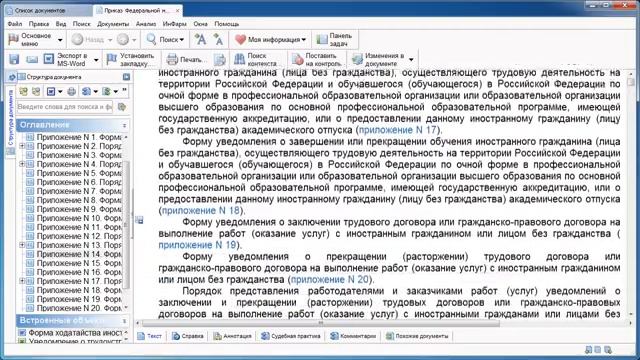Click Изменения в документе button
Screen dimensions: 640x360
[x=379, y=60]
